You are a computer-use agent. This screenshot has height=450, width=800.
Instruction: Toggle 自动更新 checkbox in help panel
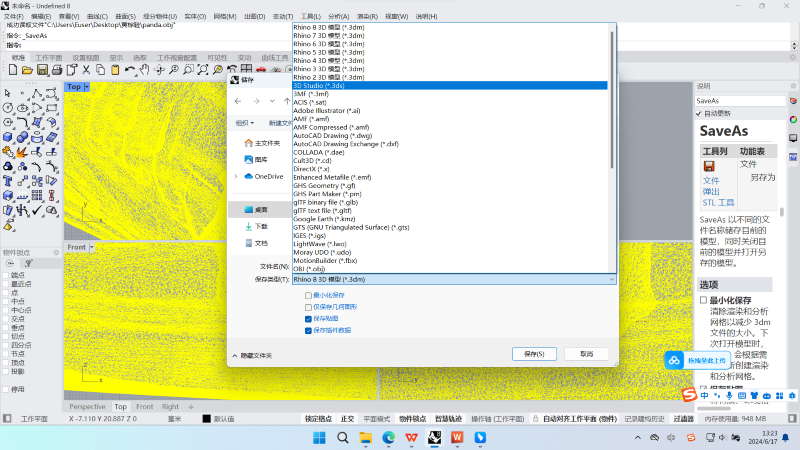click(x=698, y=113)
